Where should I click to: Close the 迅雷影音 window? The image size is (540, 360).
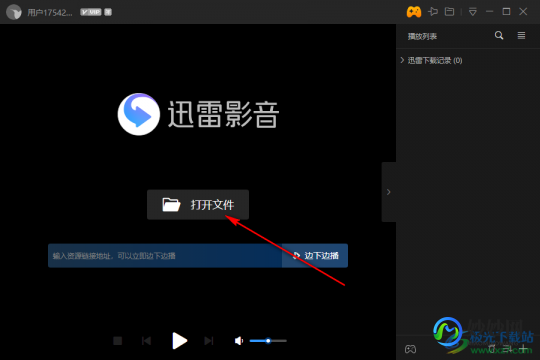click(x=523, y=12)
